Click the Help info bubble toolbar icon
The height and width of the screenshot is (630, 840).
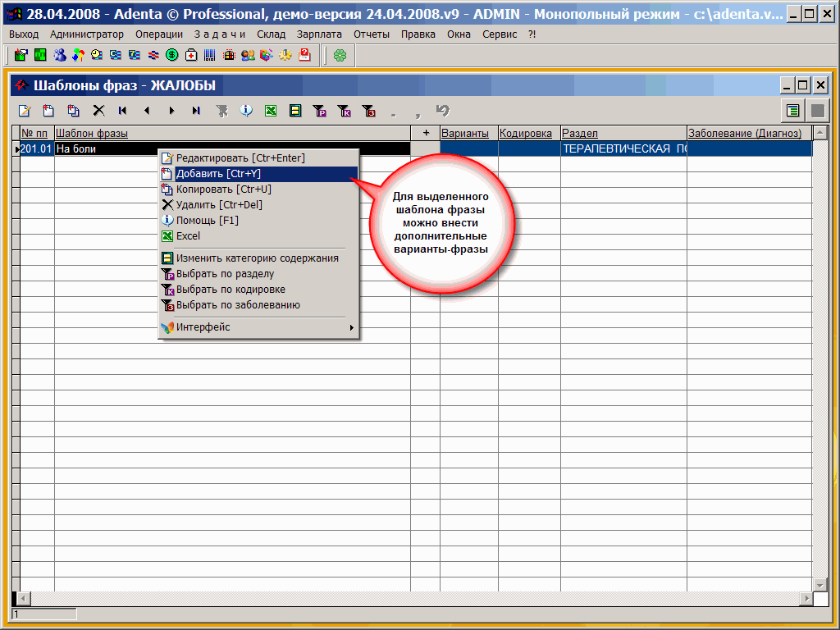[x=245, y=110]
